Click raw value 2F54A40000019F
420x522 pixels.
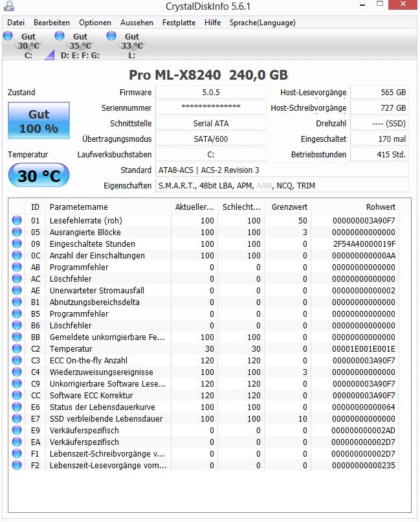click(364, 244)
